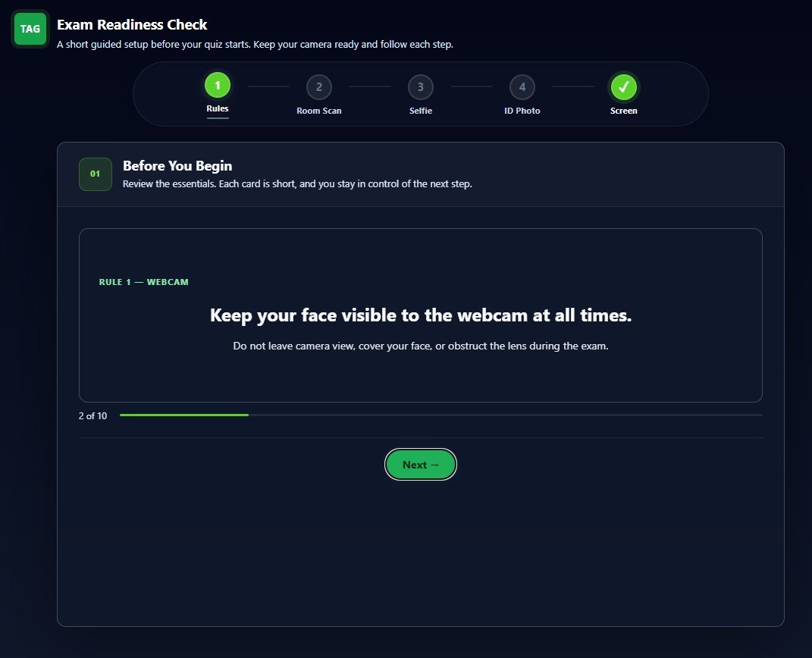Select step 1 Rules circle
This screenshot has height=658, width=812.
click(218, 85)
